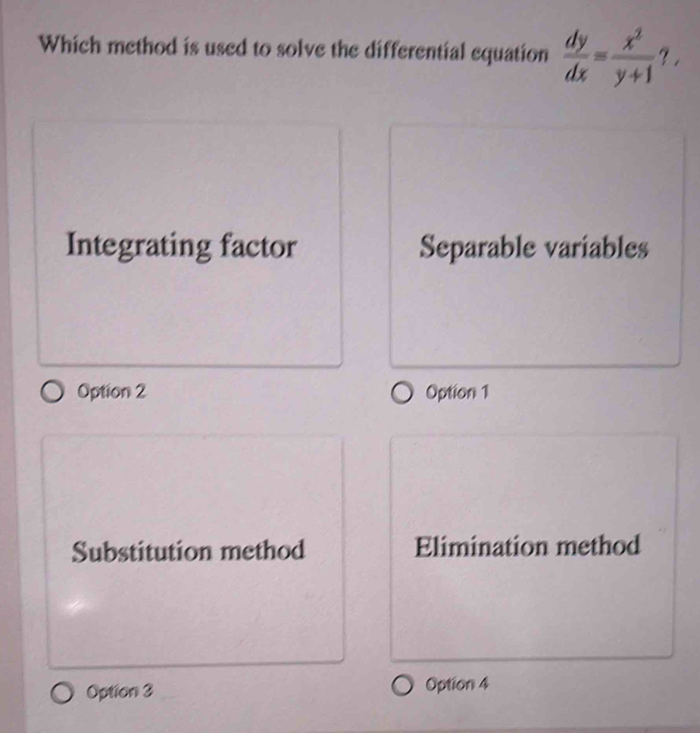
Task: Click the 'Option 4' label text
Action: (x=457, y=684)
